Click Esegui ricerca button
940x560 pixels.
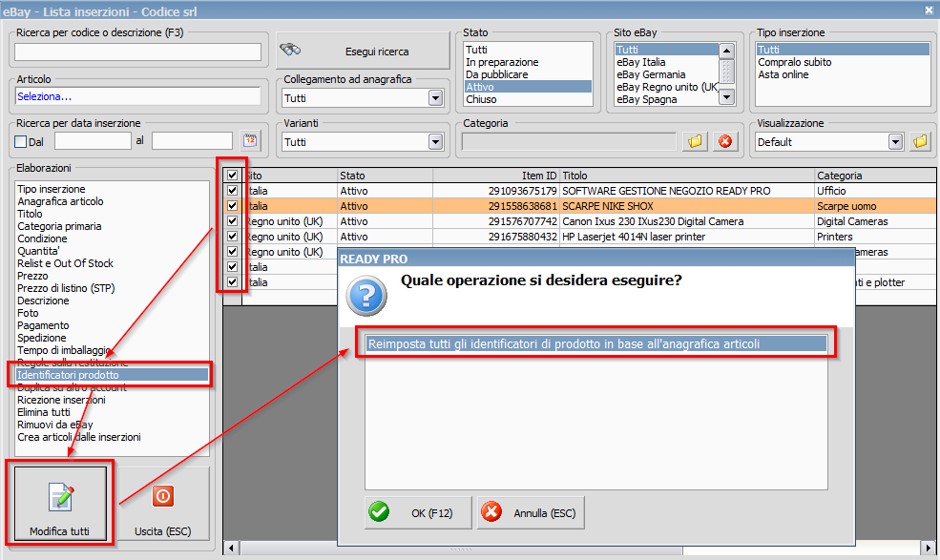click(x=363, y=51)
